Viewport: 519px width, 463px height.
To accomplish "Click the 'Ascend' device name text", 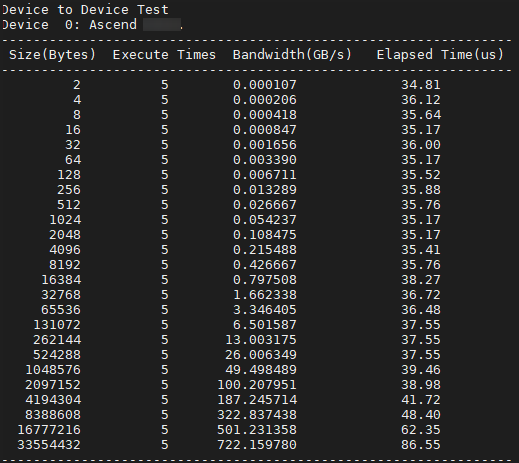I will (113, 25).
